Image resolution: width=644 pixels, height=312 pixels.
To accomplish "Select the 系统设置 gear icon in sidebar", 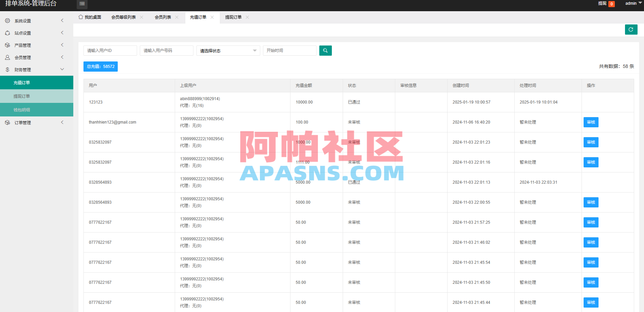I will 7,20.
